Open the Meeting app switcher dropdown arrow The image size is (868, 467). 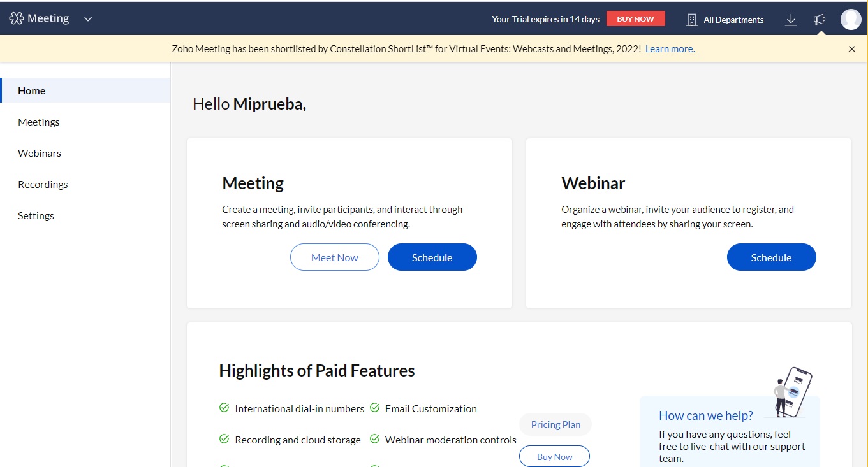coord(88,19)
